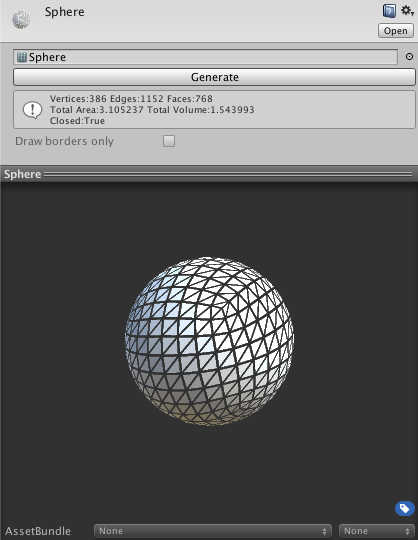Click the preview header's horizontal drag lines

(x=228, y=175)
